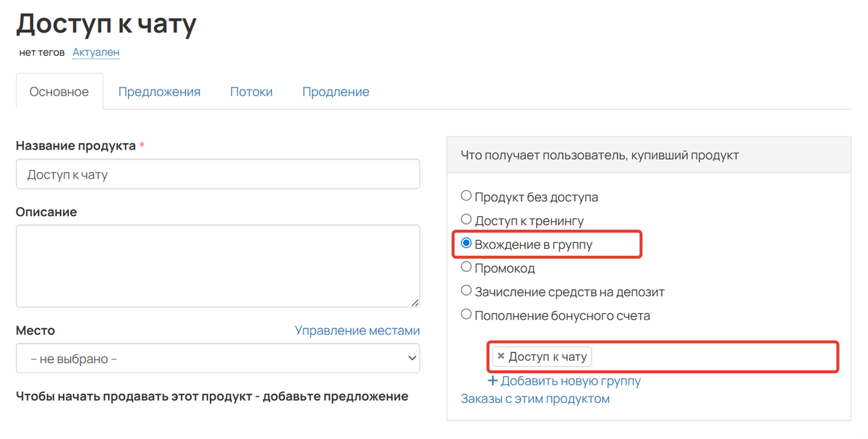The width and height of the screenshot is (868, 439).
Task: Click inside the «Название продукта» field
Action: pos(217,174)
